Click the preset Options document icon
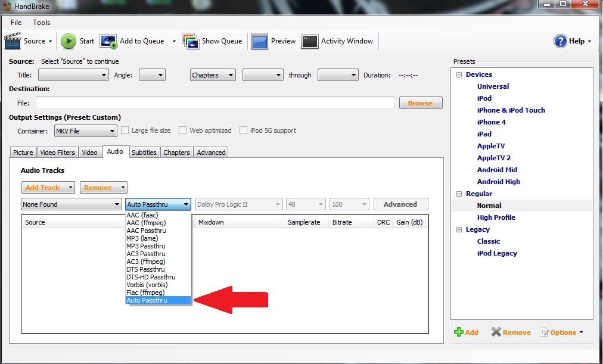This screenshot has height=364, width=603. pyautogui.click(x=544, y=332)
